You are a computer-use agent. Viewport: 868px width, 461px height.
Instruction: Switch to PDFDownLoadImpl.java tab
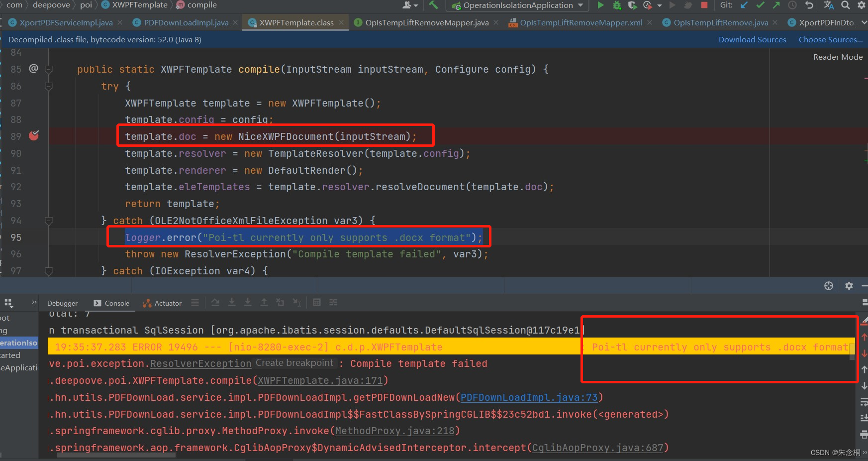tap(186, 22)
